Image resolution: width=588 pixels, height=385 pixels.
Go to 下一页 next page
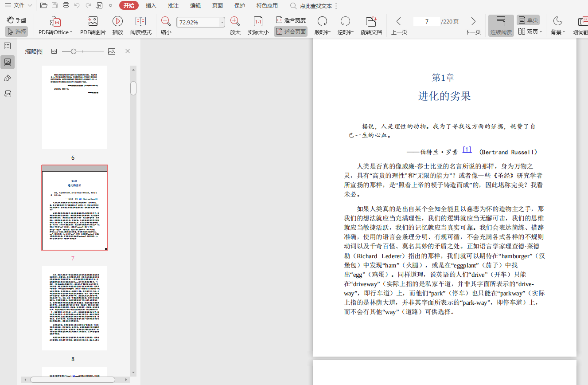tap(473, 21)
